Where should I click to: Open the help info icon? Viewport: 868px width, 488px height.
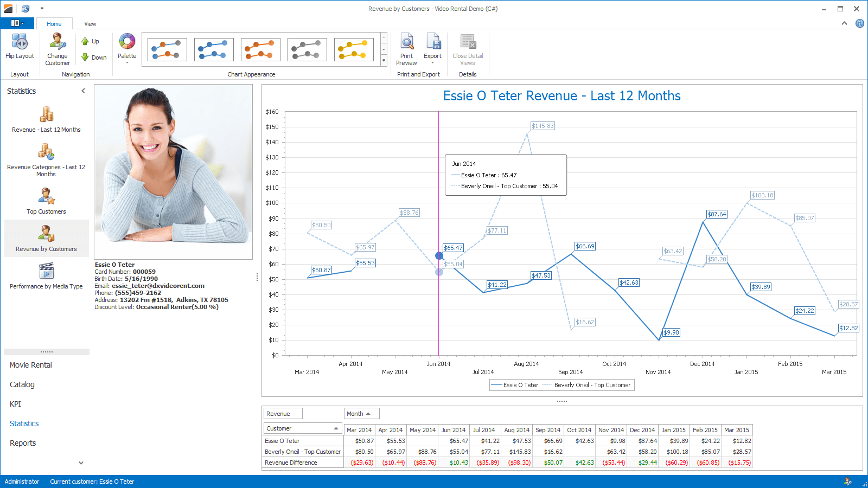[x=859, y=23]
